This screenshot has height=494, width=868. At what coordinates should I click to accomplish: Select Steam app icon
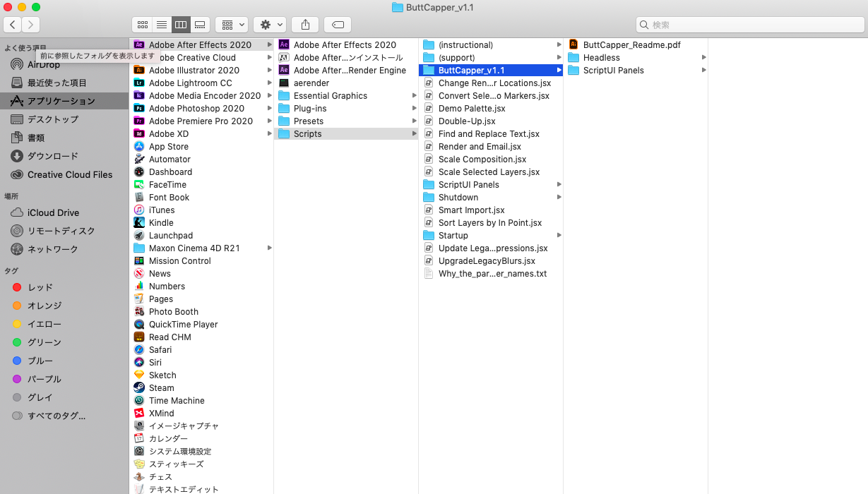click(139, 388)
